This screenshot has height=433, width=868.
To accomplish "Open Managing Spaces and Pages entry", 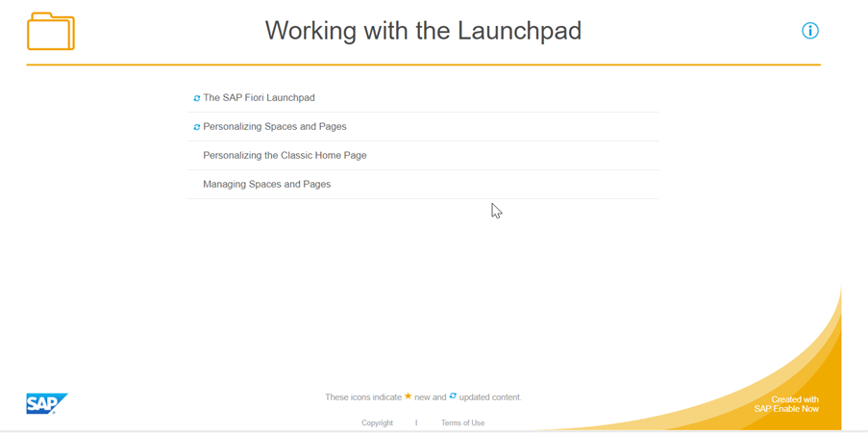I will [x=266, y=185].
